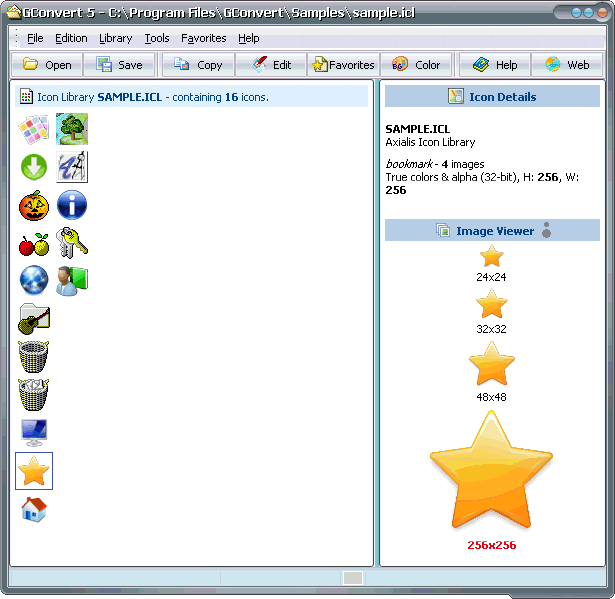Select the green download arrow icon

(34, 167)
